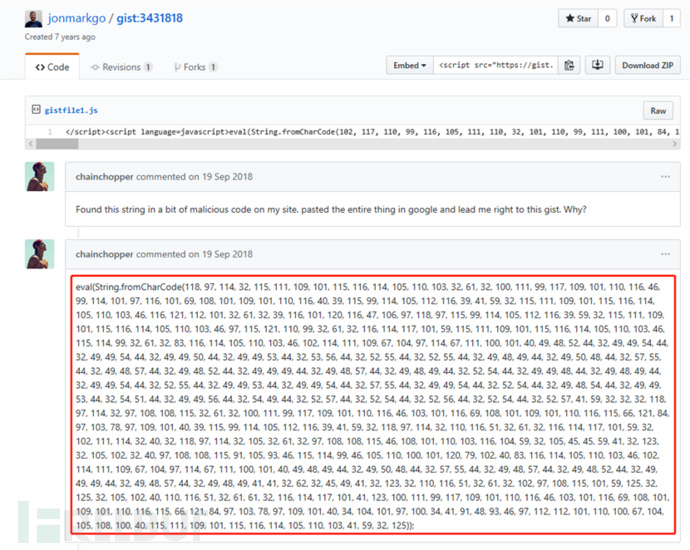Click the left scroll arrow of code view
The width and height of the screenshot is (690, 550).
[x=30, y=144]
